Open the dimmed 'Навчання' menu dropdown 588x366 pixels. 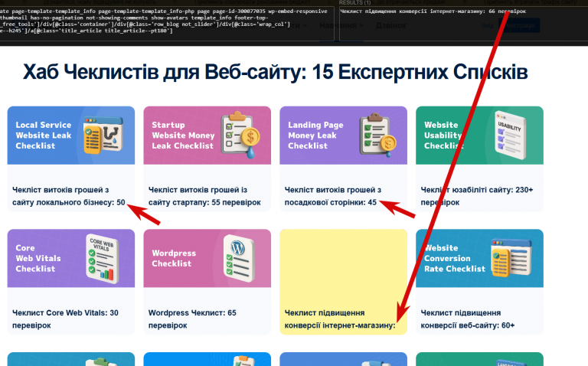(x=341, y=25)
